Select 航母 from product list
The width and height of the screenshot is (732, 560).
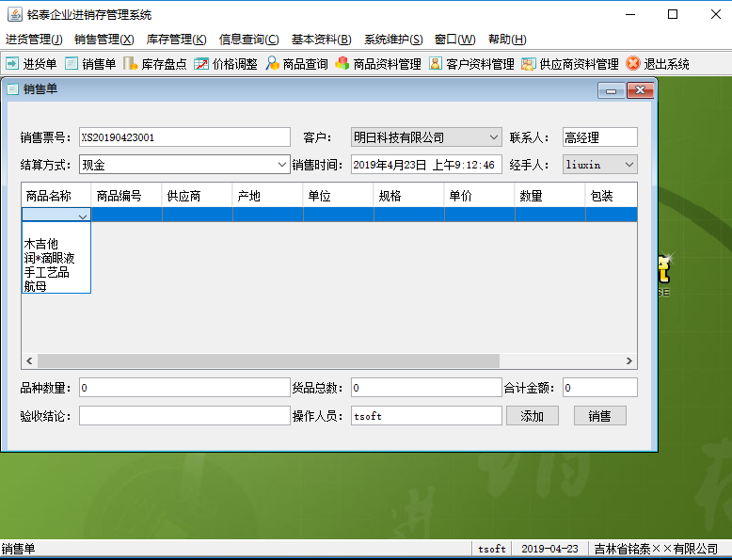pyautogui.click(x=56, y=286)
